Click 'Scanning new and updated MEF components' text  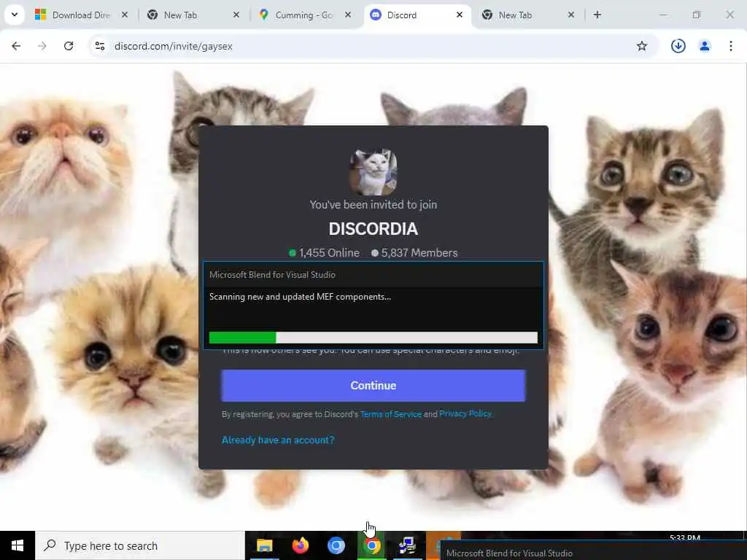(x=300, y=297)
